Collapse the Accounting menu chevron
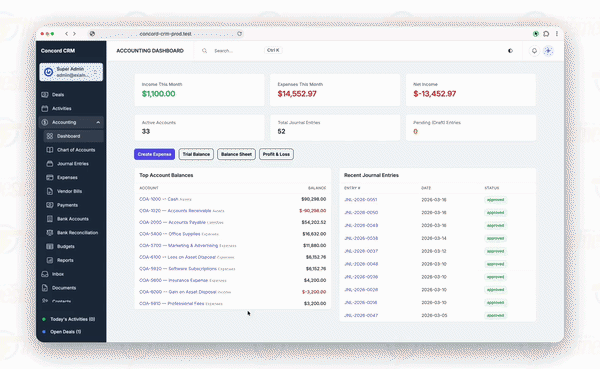The width and height of the screenshot is (600, 369). point(98,122)
